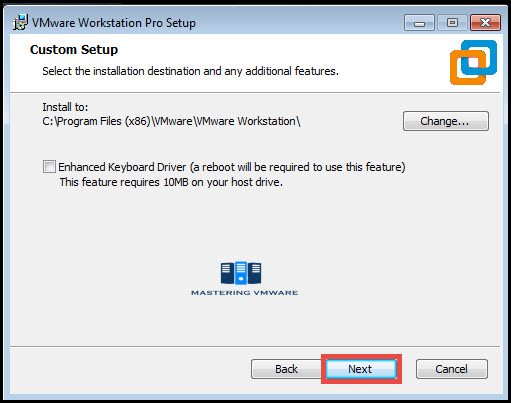Screen dimensions: 511x403
Task: Click the orange square of the VMware logo
Action: pos(468,68)
